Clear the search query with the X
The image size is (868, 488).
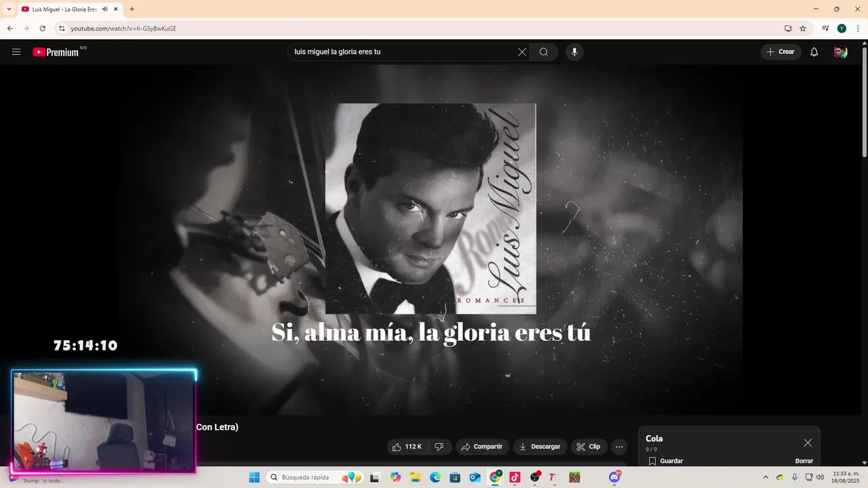pos(522,52)
